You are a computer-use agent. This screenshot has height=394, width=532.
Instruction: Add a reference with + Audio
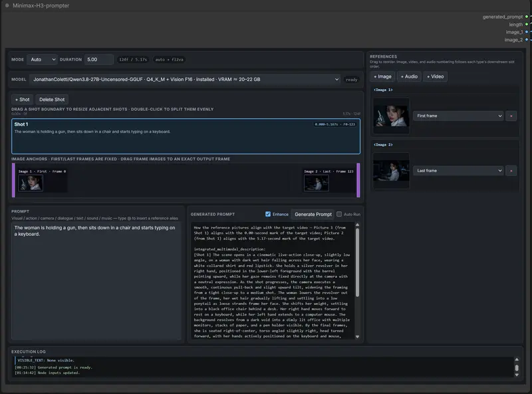[409, 76]
